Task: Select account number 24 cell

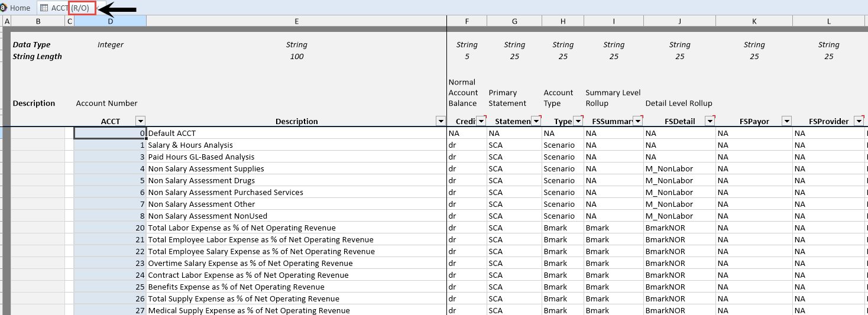Action: pyautogui.click(x=111, y=275)
